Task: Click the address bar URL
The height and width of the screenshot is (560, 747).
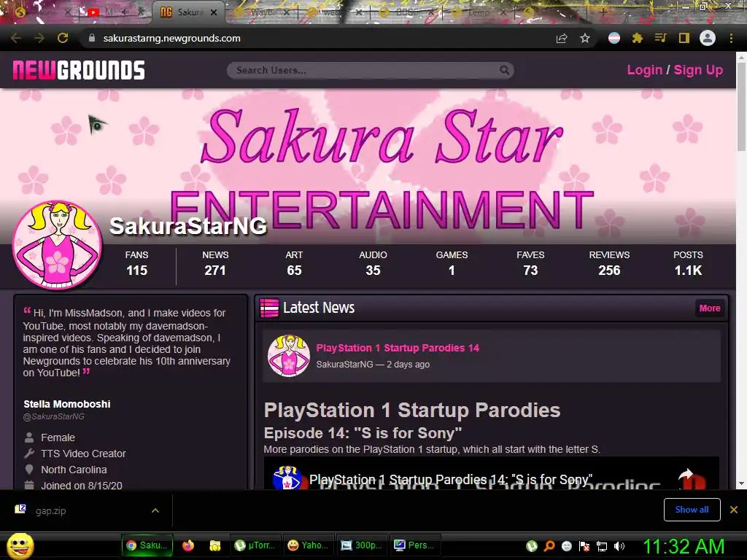Action: [171, 38]
